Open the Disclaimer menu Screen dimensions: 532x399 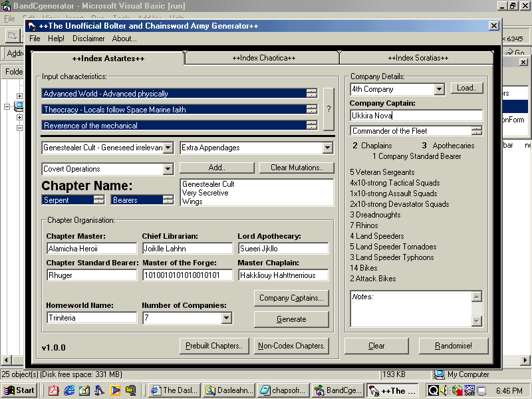(88, 39)
